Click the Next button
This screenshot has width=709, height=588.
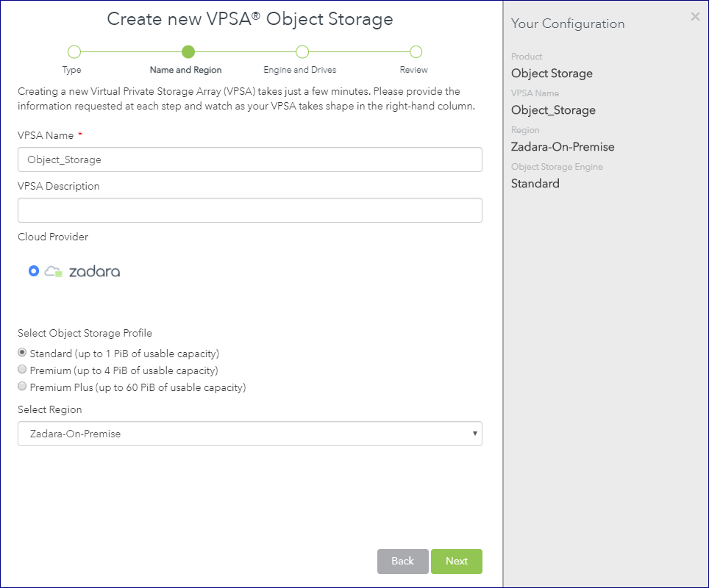pyautogui.click(x=457, y=562)
